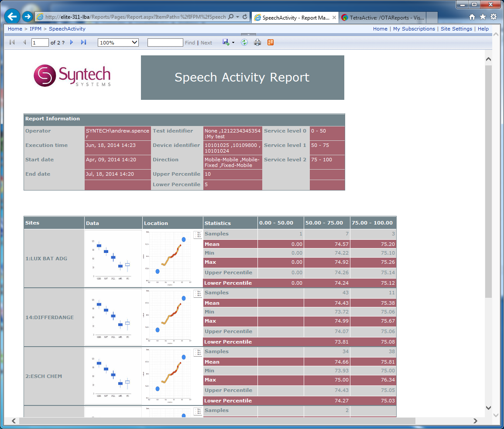Refresh the report data

pos(244,42)
